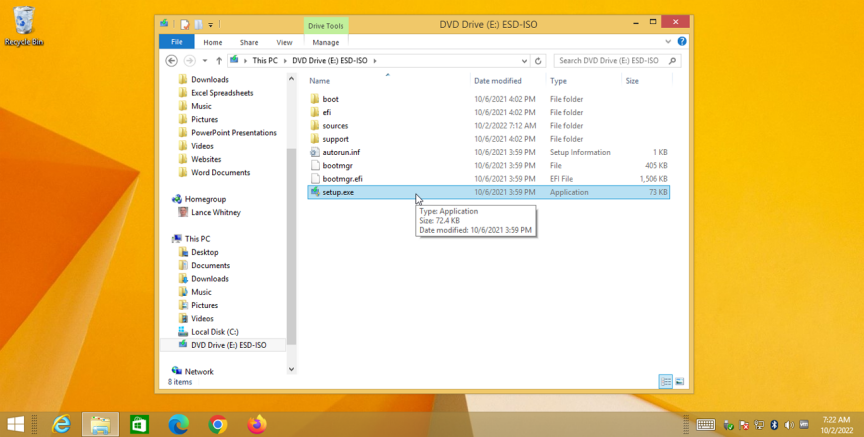Open the recent locations dropdown
This screenshot has width=864, height=437.
pyautogui.click(x=204, y=61)
